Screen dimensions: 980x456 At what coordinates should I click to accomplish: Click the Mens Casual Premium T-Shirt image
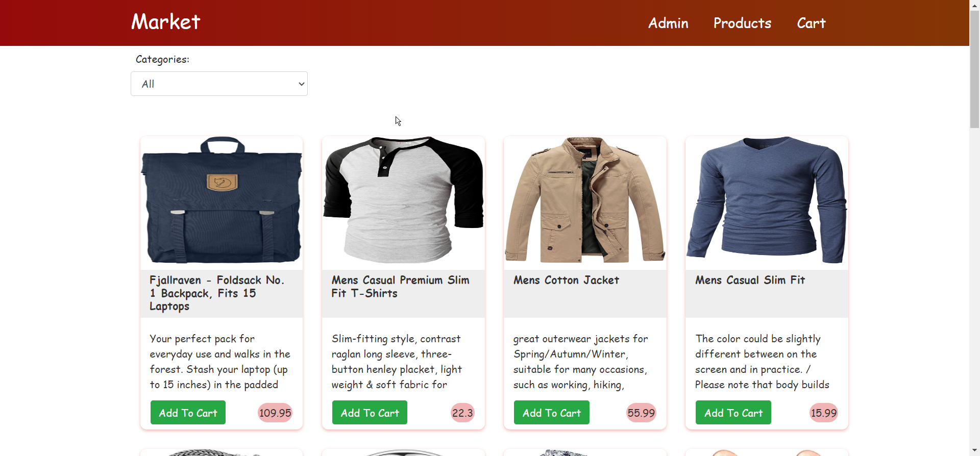tap(403, 200)
